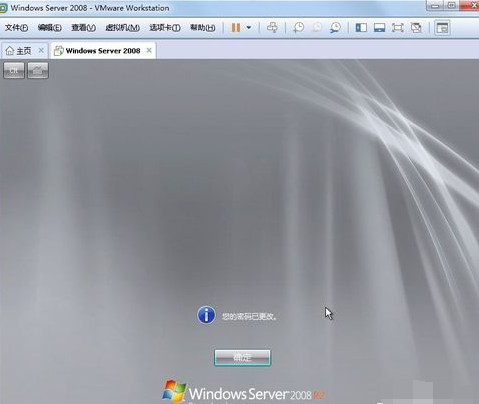Pause the virtual machine
This screenshot has width=479, height=404.
236,27
